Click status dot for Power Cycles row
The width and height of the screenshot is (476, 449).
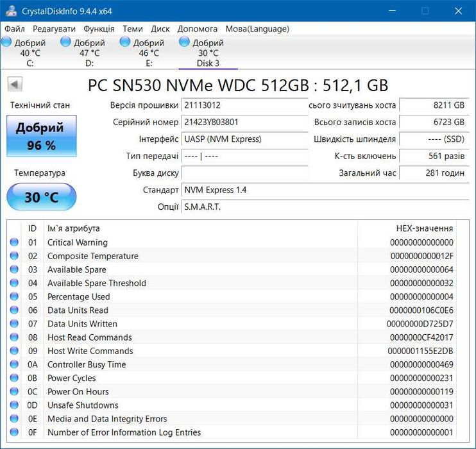click(14, 378)
